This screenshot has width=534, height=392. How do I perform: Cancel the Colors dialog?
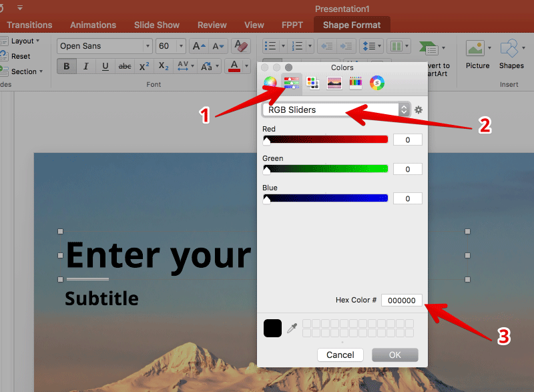pyautogui.click(x=340, y=355)
